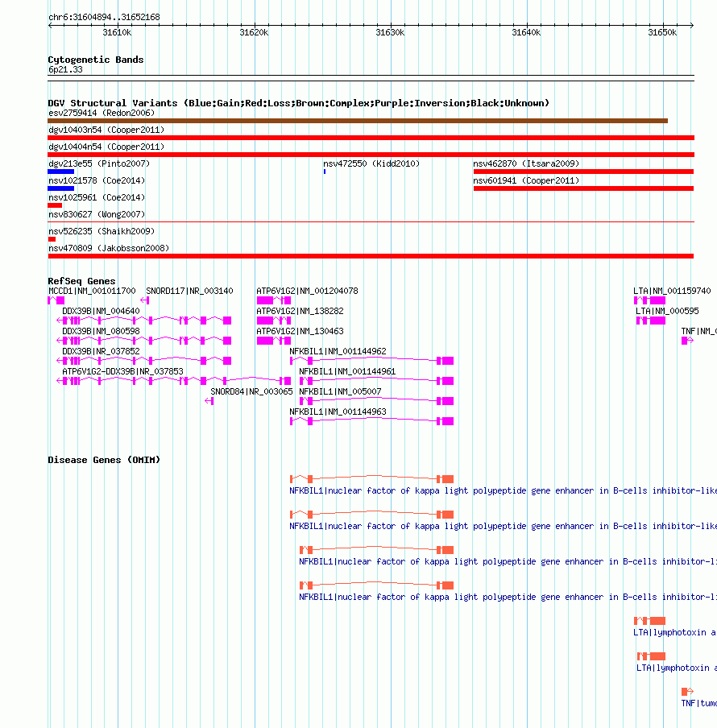Open the nsv1021578 (Coe2014) label
Viewport: 717px width, 728px height.
click(97, 180)
